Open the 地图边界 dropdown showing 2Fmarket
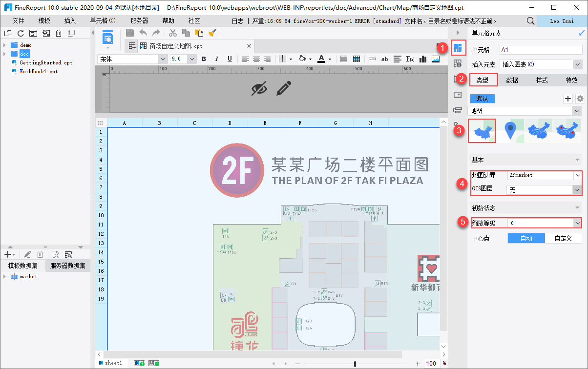588x369 pixels. click(544, 175)
